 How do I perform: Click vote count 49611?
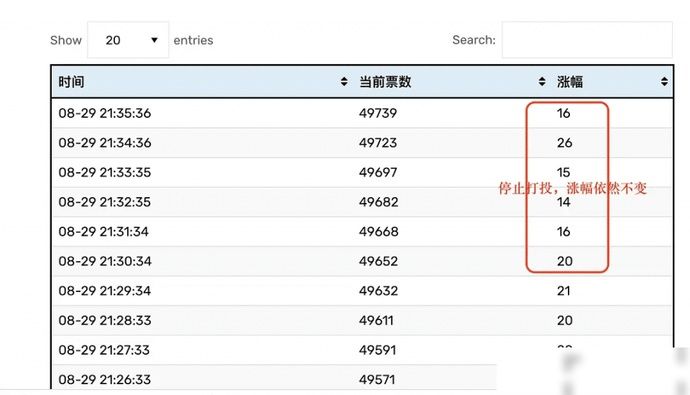tap(376, 320)
